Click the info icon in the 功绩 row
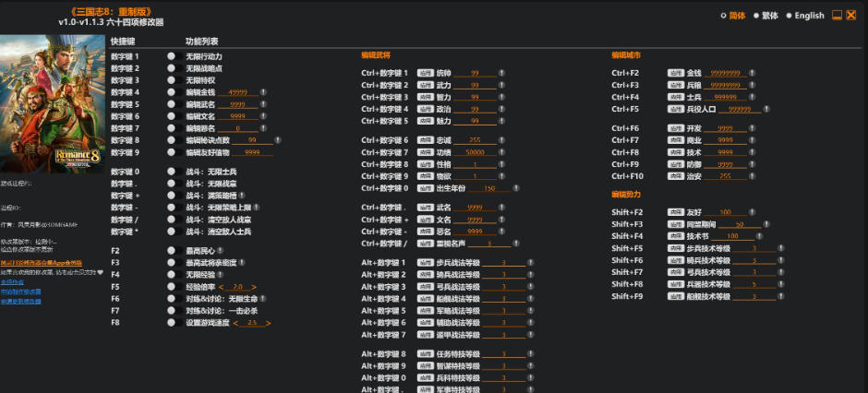 tap(501, 152)
